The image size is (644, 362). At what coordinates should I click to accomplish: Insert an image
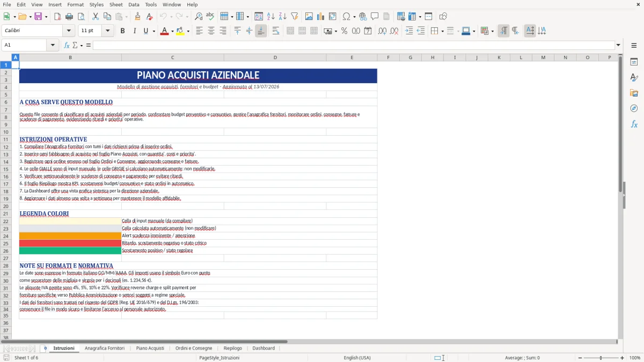click(x=309, y=17)
